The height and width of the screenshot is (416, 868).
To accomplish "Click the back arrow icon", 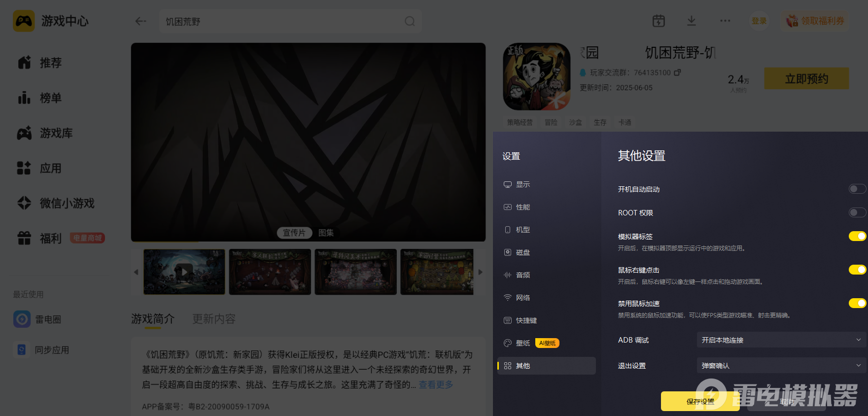I will coord(140,21).
